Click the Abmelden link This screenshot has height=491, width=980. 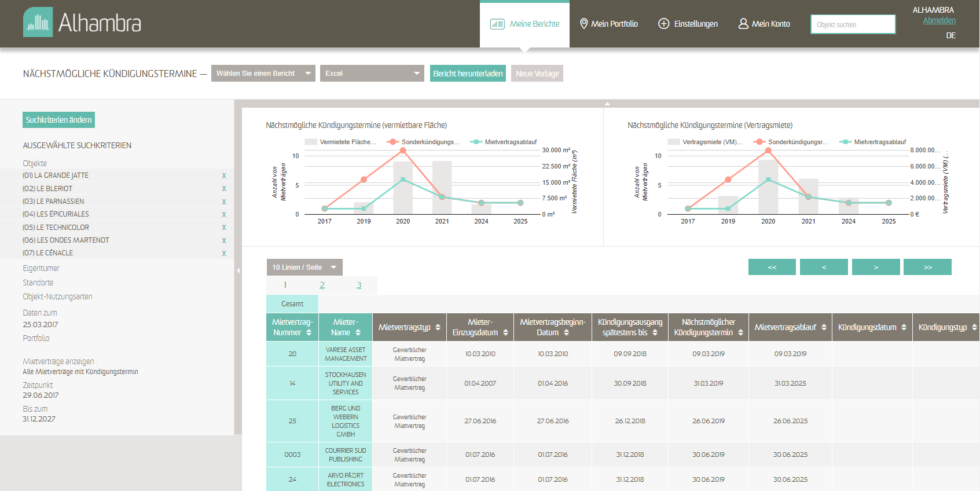click(x=939, y=21)
